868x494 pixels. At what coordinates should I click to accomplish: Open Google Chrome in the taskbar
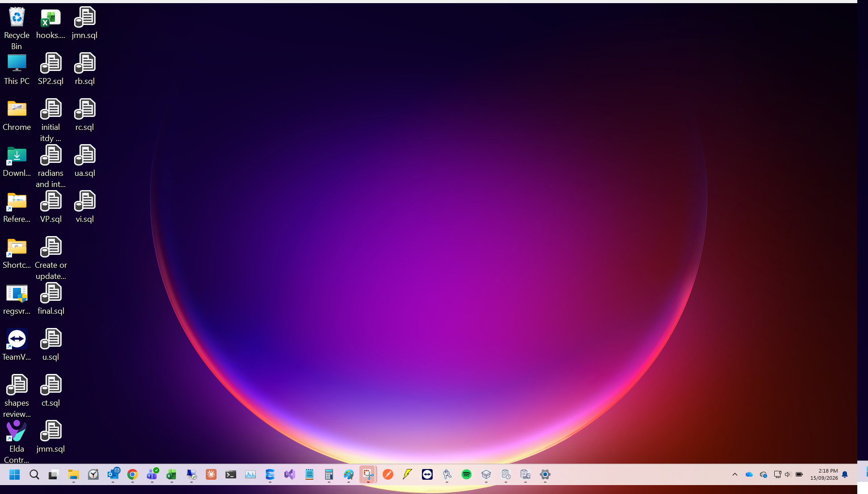pyautogui.click(x=133, y=474)
